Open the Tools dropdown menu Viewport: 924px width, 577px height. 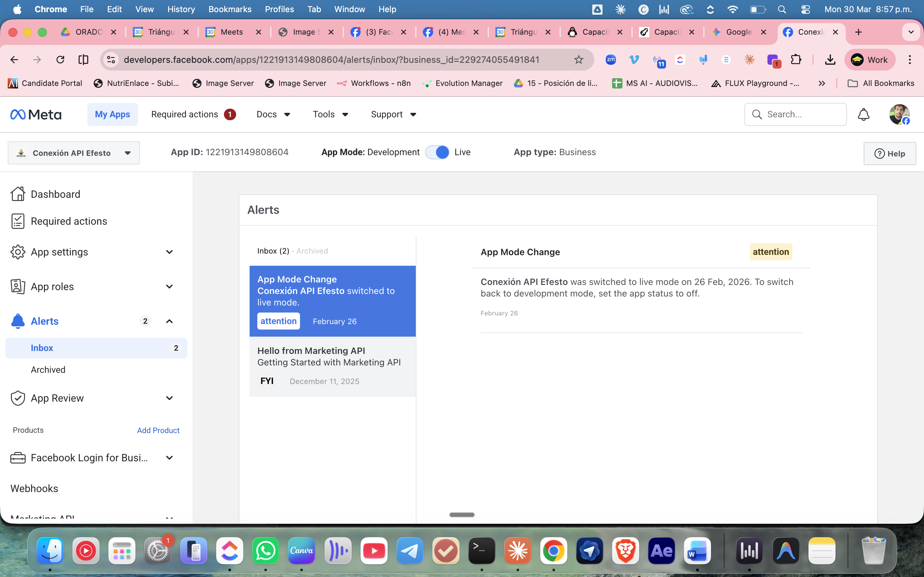(330, 114)
